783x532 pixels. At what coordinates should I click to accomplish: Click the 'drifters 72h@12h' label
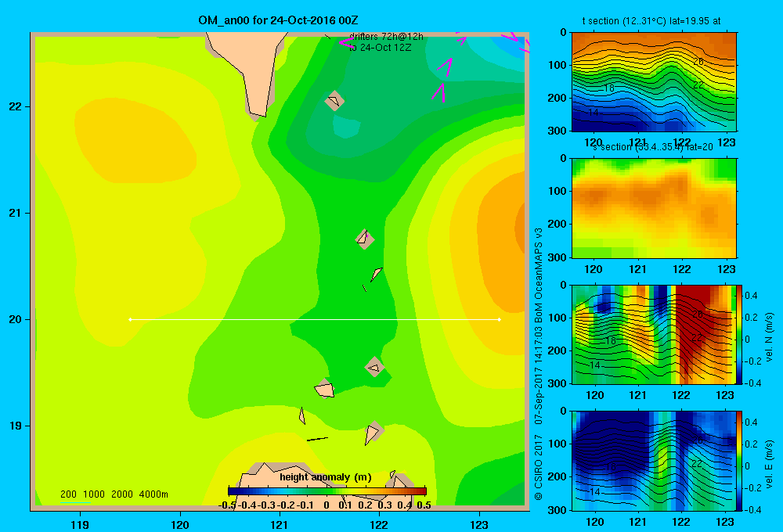386,37
